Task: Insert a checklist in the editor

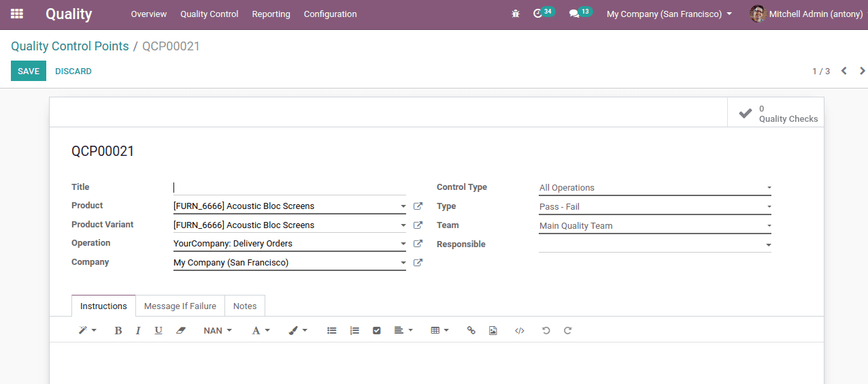Action: click(377, 330)
